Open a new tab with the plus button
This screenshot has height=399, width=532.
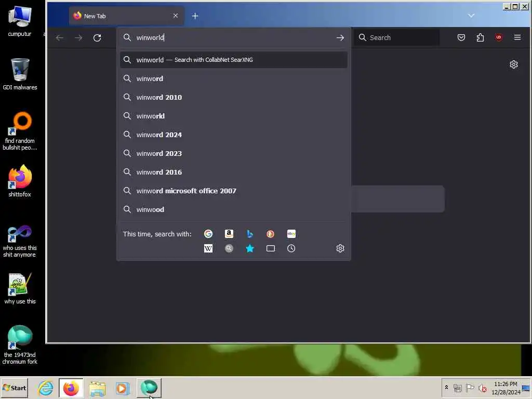click(x=195, y=16)
